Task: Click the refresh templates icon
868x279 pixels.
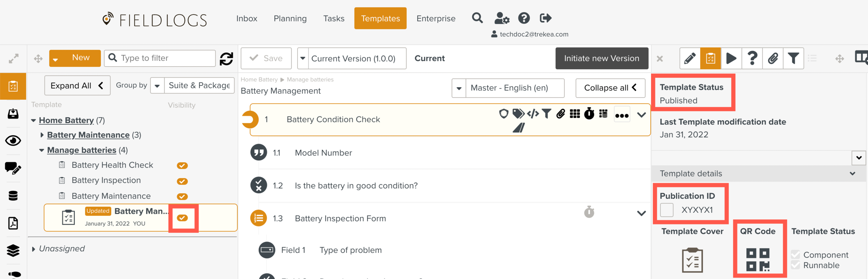Action: [x=226, y=59]
